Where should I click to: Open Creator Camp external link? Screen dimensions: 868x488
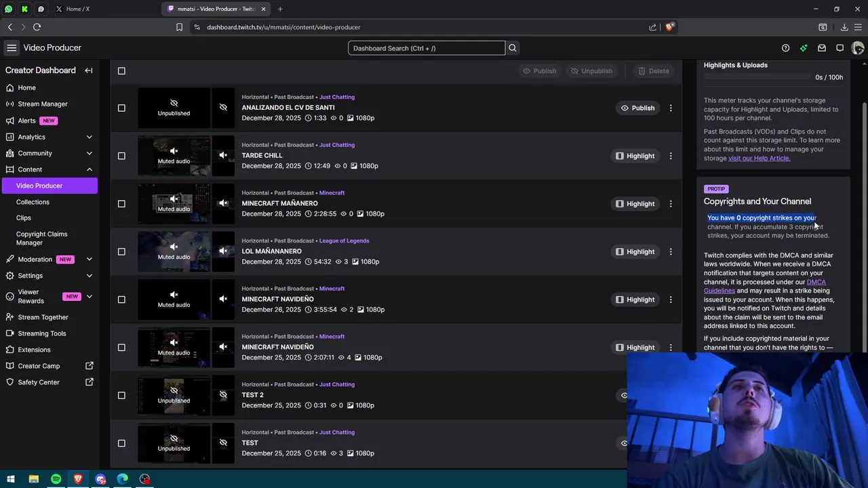pyautogui.click(x=49, y=366)
